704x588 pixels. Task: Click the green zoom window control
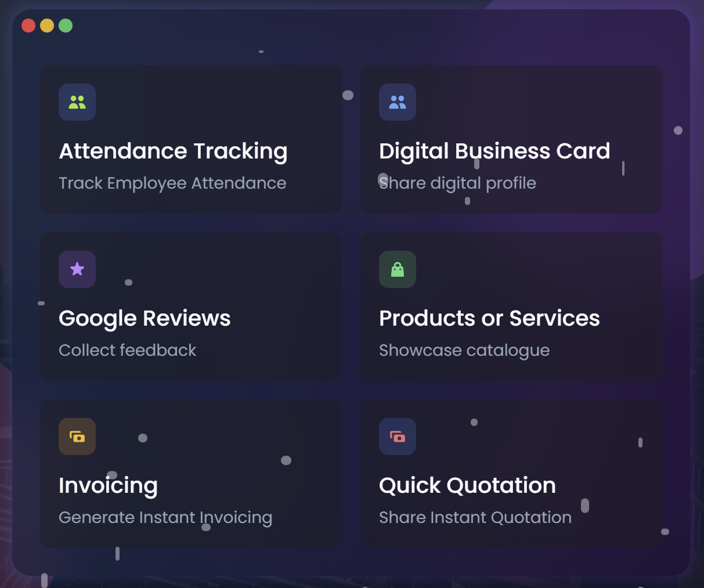coord(66,26)
